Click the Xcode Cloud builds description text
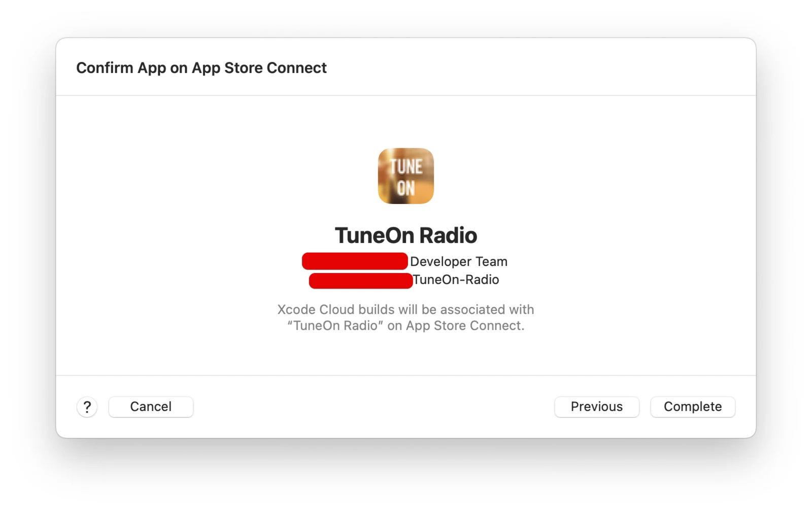 [406, 318]
